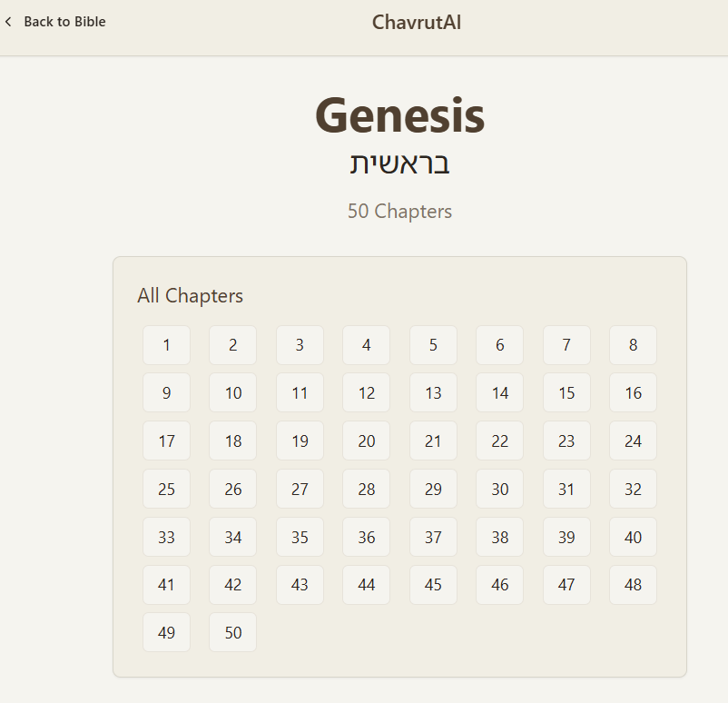Select chapter 15
Viewport: 728px width, 703px height.
[566, 392]
